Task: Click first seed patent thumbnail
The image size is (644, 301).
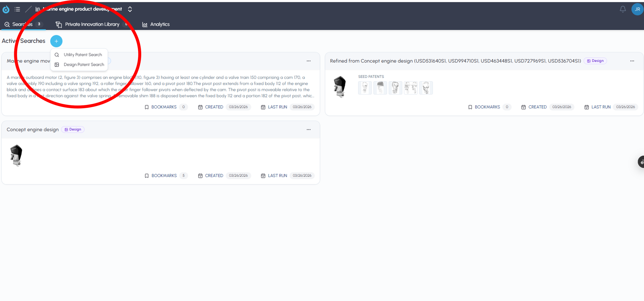Action: [x=365, y=88]
